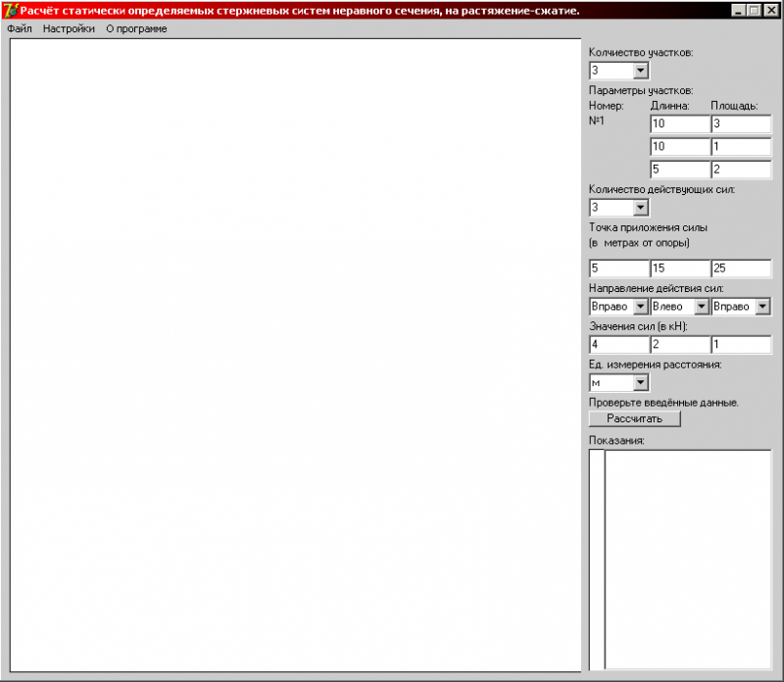Click force application point field 25
This screenshot has height=682, width=784.
741,268
